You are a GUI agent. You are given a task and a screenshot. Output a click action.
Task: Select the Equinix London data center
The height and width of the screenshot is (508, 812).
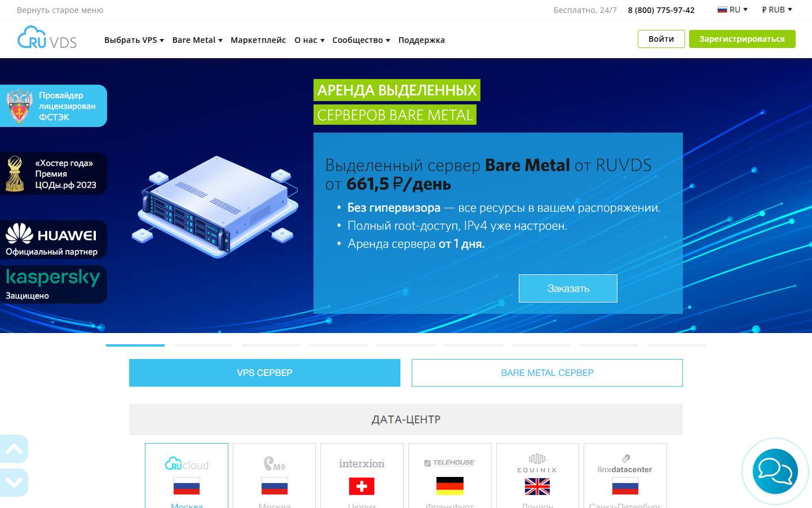tap(537, 476)
